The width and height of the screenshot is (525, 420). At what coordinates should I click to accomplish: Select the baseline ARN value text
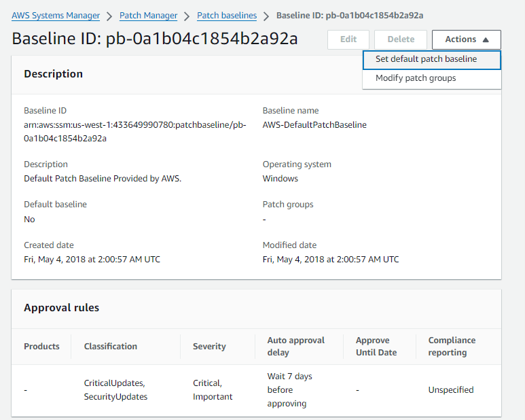[135, 131]
